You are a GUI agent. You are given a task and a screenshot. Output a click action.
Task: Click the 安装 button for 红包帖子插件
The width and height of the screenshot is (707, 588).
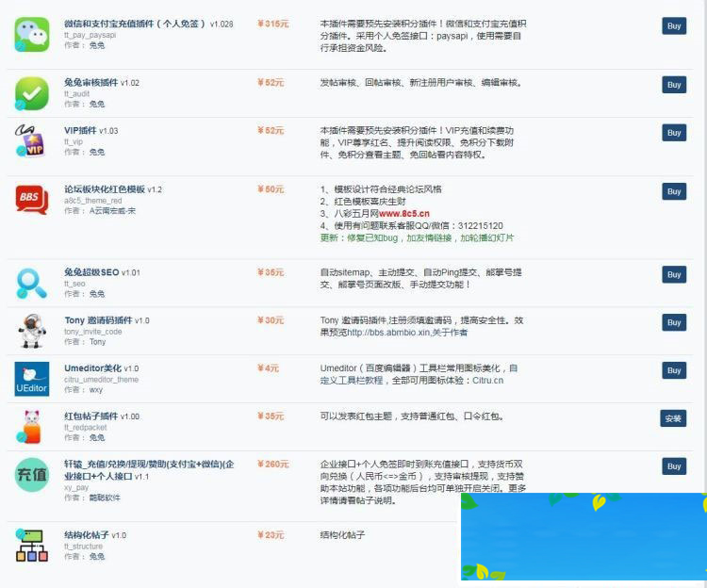[673, 418]
